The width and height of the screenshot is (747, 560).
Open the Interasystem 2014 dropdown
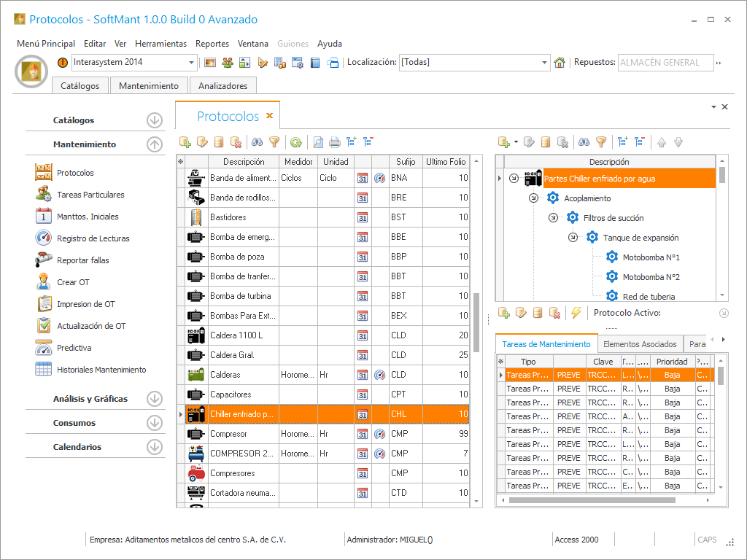[x=192, y=63]
